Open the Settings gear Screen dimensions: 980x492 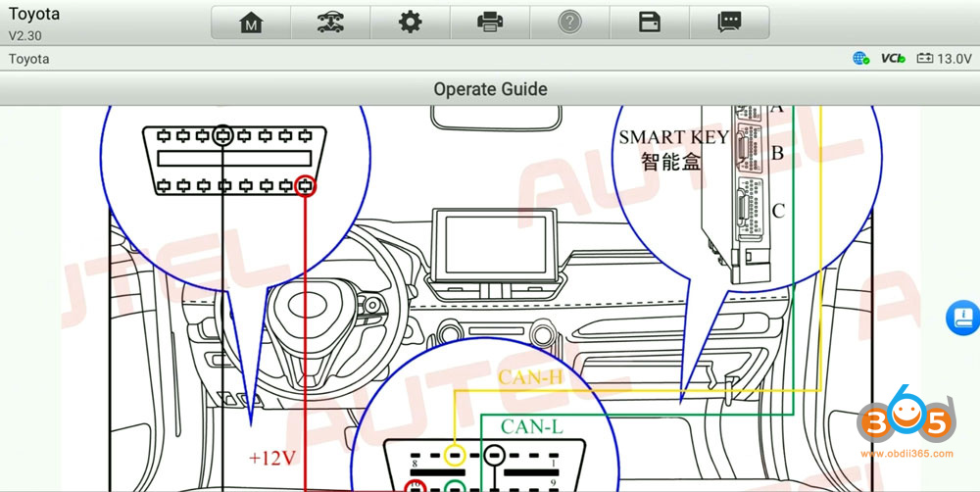click(x=410, y=23)
